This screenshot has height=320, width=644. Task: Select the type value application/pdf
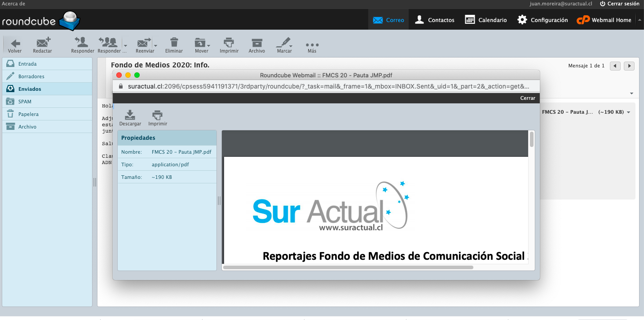[x=170, y=164]
